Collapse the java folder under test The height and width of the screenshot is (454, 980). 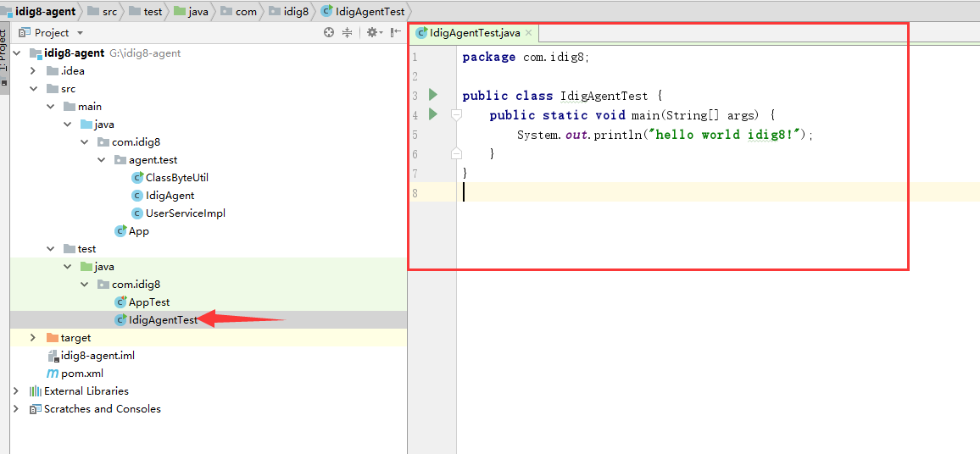point(67,267)
